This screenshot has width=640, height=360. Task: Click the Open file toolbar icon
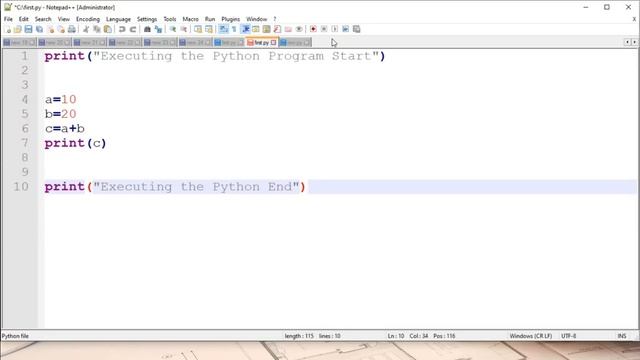point(18,29)
